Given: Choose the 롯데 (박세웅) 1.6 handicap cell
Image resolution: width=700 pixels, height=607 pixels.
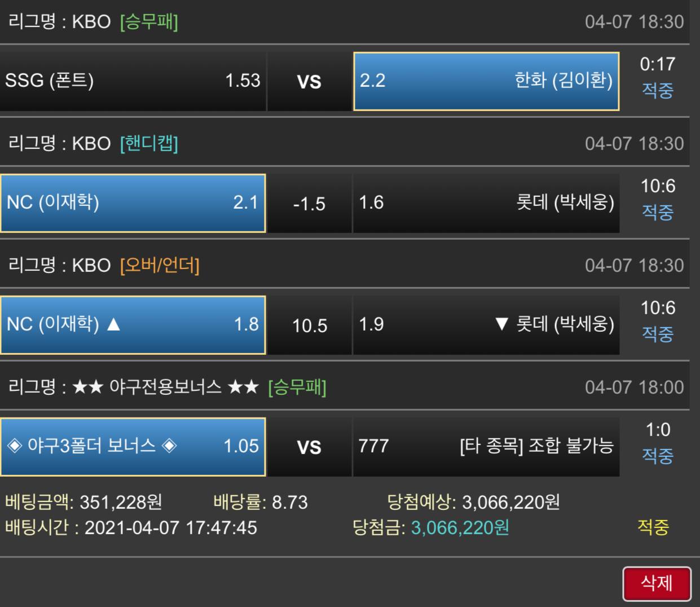Looking at the screenshot, I should [x=486, y=203].
